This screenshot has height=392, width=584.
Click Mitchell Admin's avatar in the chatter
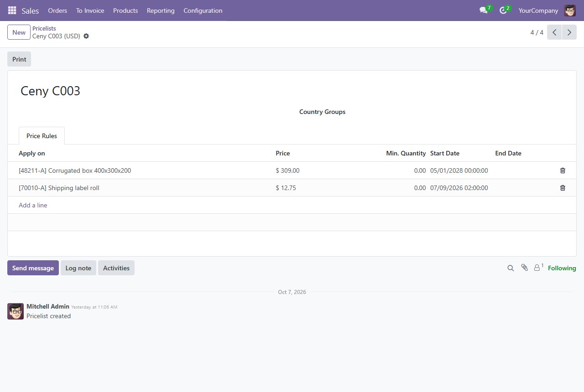16,311
